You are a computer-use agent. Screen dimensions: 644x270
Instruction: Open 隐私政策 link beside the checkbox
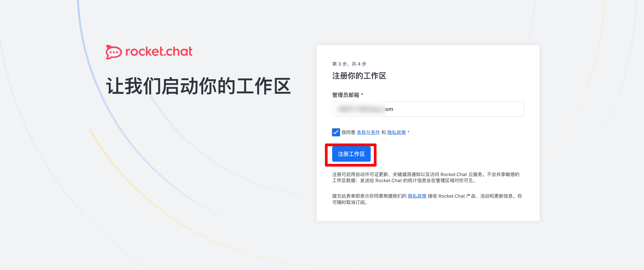pos(396,132)
